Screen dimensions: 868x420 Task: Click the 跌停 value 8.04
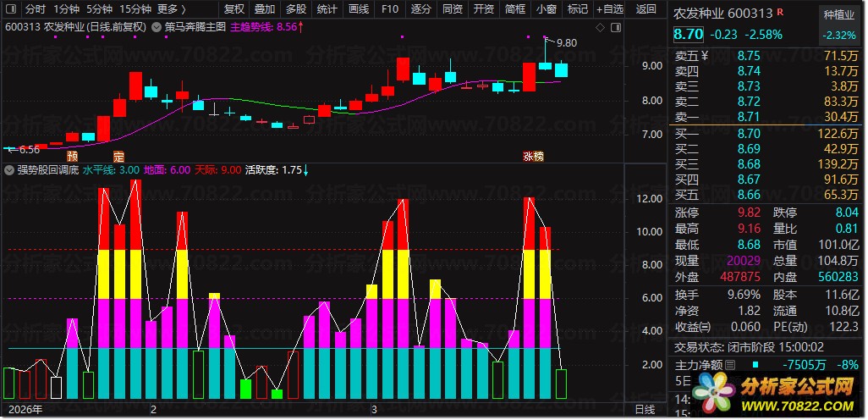click(847, 213)
